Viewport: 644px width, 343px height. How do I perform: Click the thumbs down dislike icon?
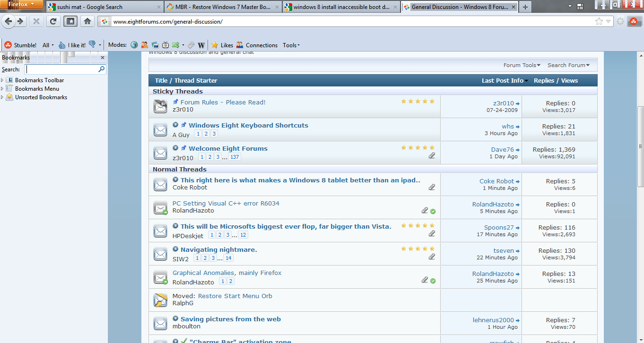pyautogui.click(x=92, y=44)
